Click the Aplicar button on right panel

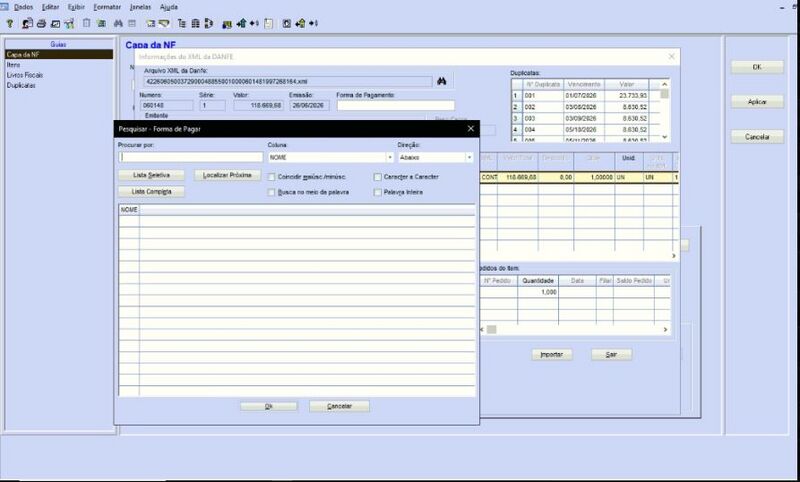(x=757, y=102)
